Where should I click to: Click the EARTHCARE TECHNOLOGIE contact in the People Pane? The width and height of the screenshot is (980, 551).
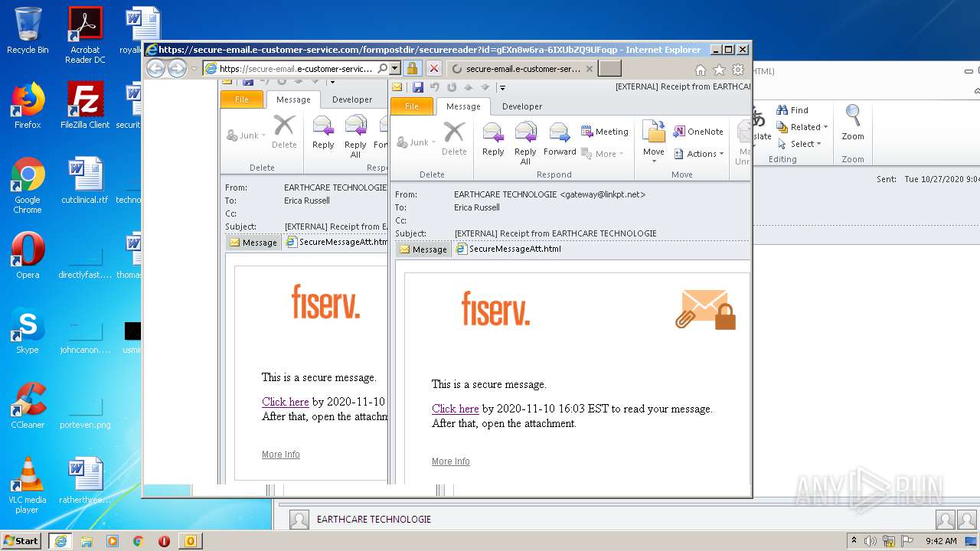pyautogui.click(x=374, y=520)
